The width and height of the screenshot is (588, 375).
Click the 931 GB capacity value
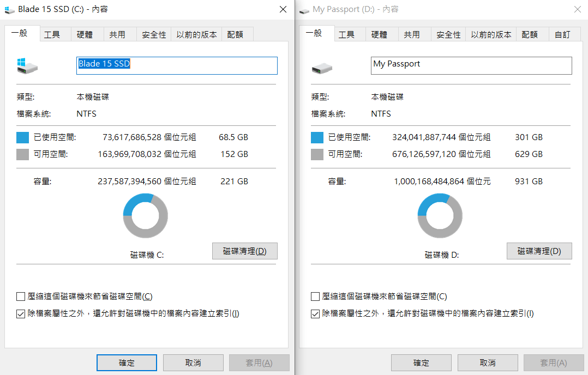click(x=529, y=182)
